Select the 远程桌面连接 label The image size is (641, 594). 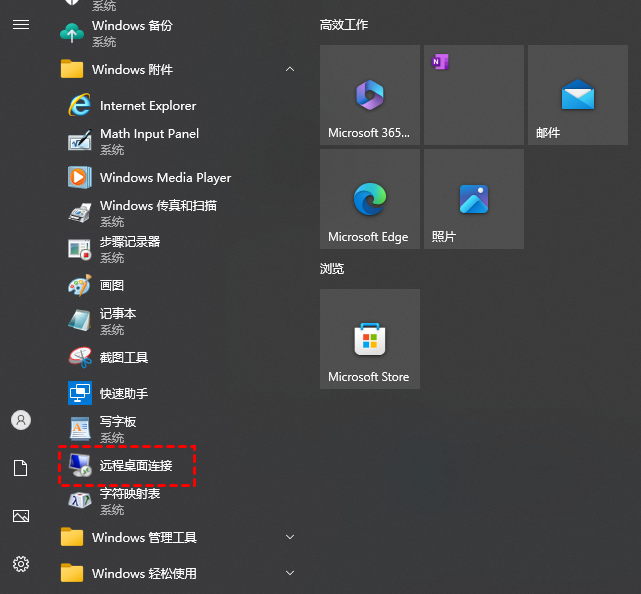(x=136, y=466)
